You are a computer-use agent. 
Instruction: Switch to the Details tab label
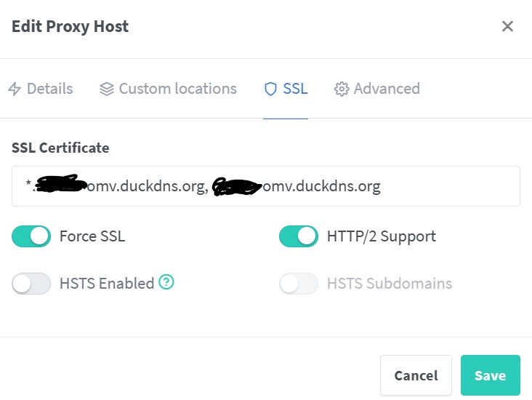49,89
